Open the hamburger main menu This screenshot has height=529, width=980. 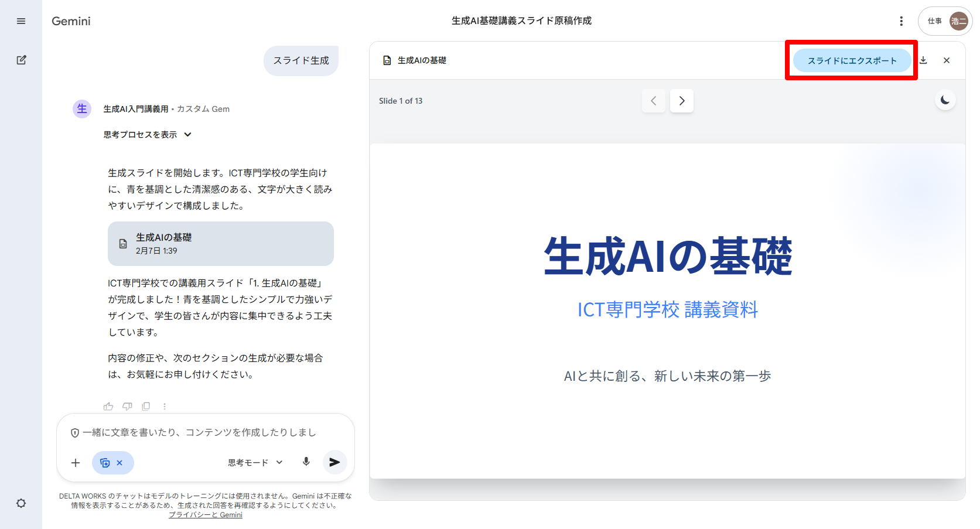(x=21, y=21)
